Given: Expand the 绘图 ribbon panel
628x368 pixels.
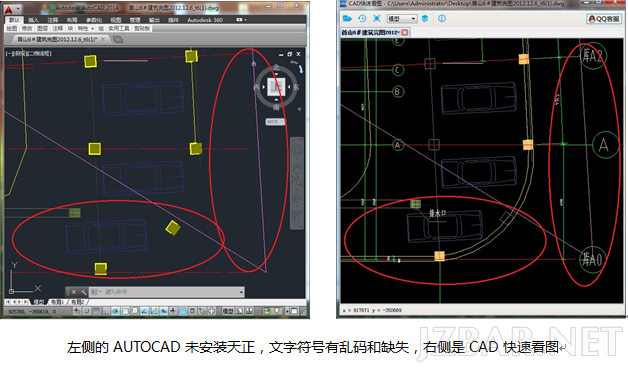Looking at the screenshot, I should click(12, 28).
